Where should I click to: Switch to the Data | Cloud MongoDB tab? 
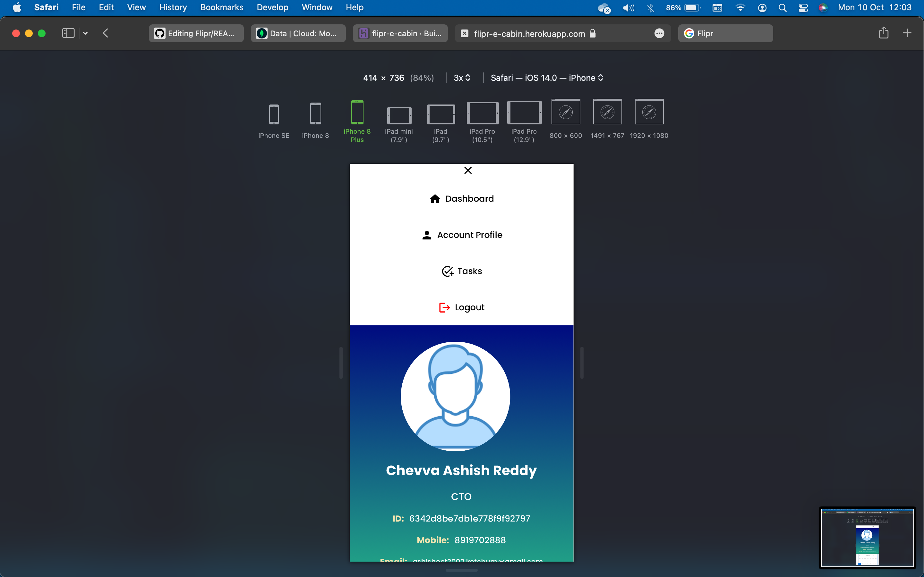(x=298, y=34)
